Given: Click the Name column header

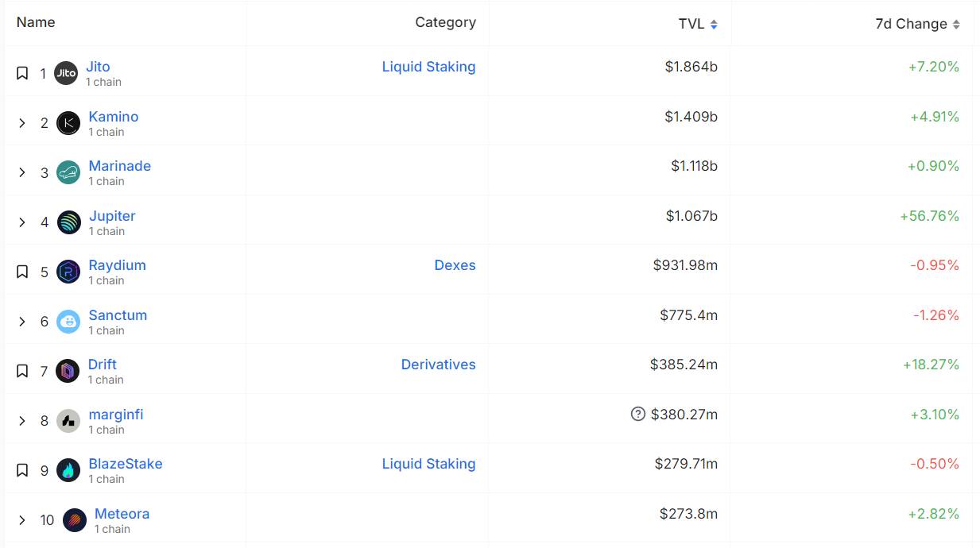Looking at the screenshot, I should click(x=36, y=22).
